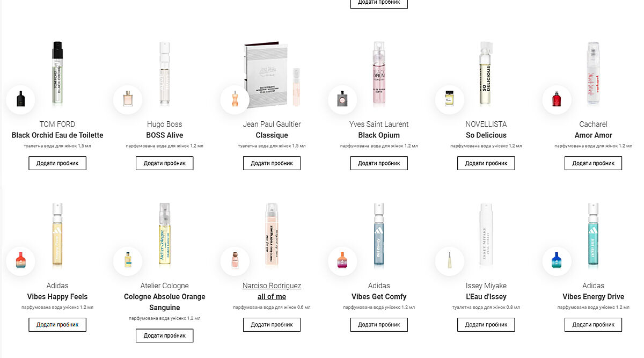Click the all of me bottle icon
Image resolution: width=644 pixels, height=358 pixels.
click(235, 261)
